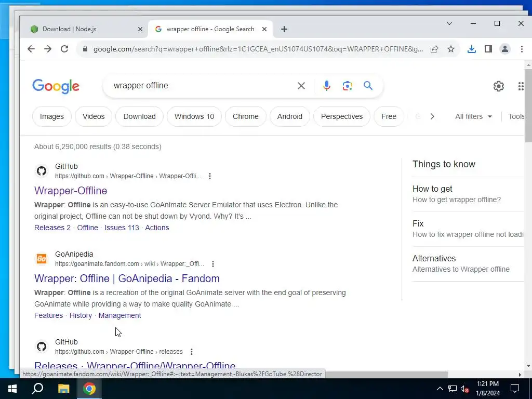Show more filter chips with the right chevron
The image size is (532, 399).
[432, 116]
